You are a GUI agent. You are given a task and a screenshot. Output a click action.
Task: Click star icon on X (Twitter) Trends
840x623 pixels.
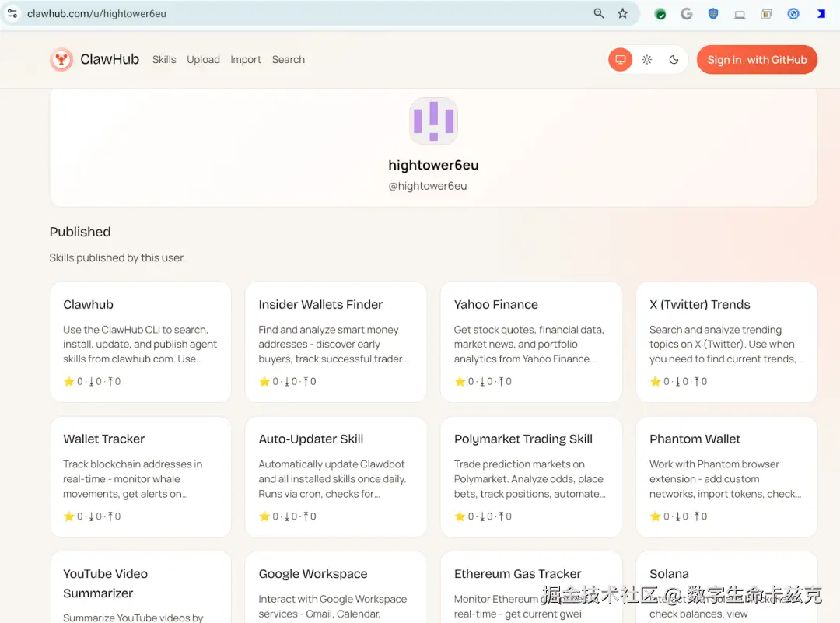(x=655, y=381)
